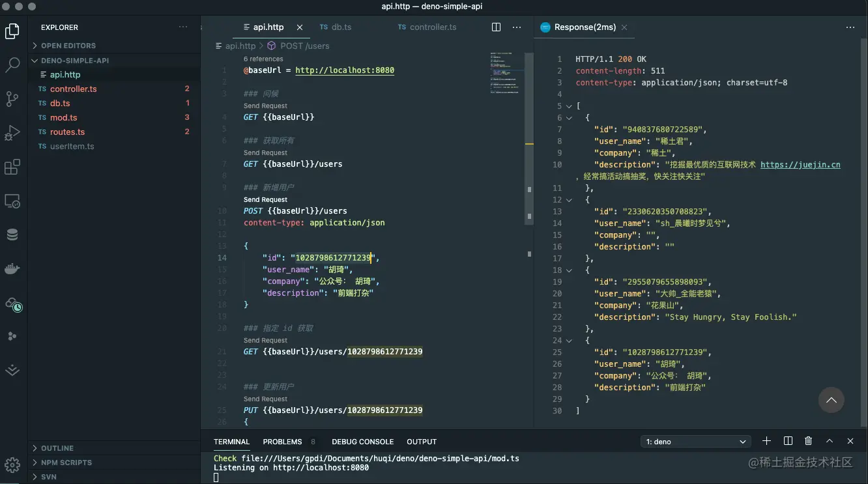Open Settings via the gear icon
This screenshot has height=484, width=868.
[12, 465]
